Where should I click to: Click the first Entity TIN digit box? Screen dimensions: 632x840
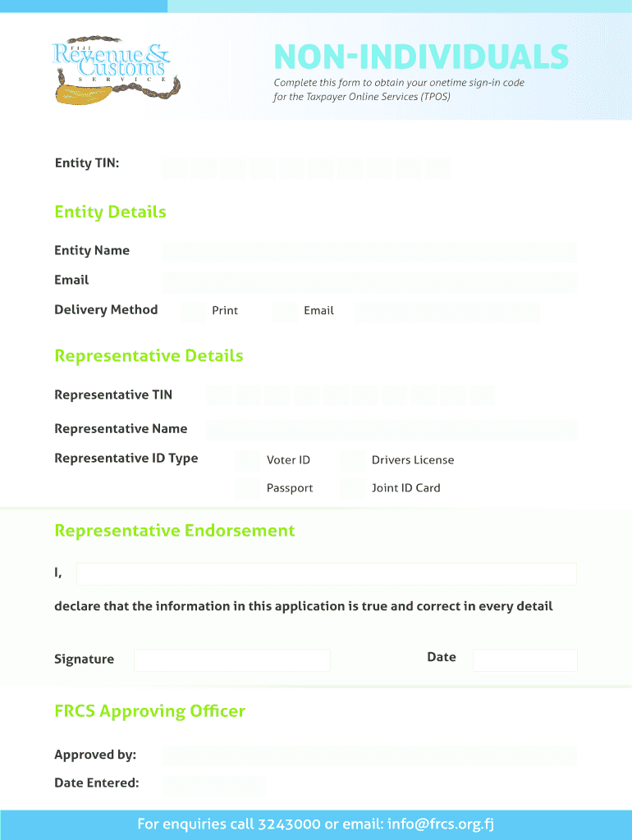tap(175, 169)
